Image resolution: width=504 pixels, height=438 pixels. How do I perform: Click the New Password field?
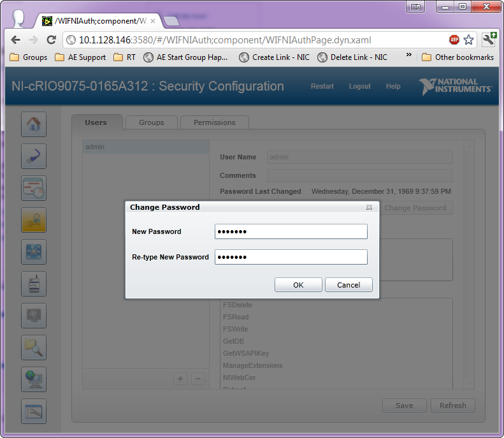pos(291,231)
